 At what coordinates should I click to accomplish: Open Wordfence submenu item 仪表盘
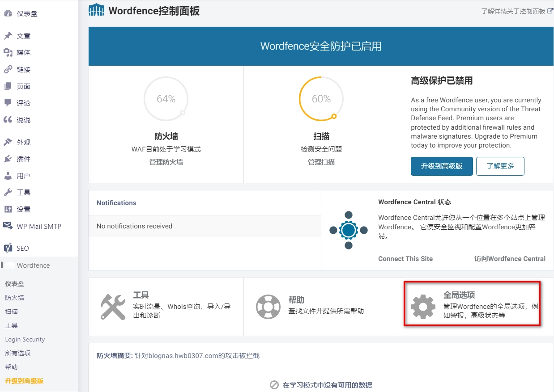click(14, 284)
